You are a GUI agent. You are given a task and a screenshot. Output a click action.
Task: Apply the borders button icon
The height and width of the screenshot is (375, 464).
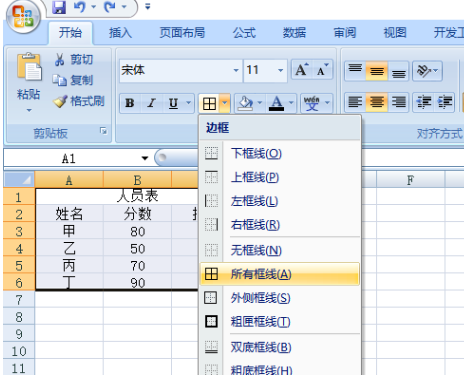(209, 103)
